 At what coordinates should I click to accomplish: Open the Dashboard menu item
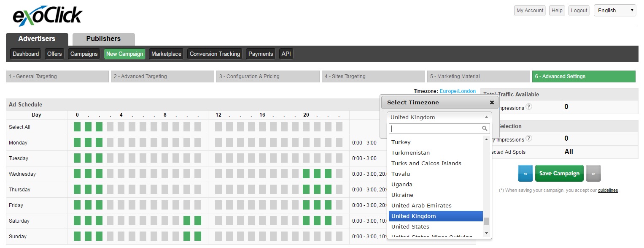click(x=26, y=54)
